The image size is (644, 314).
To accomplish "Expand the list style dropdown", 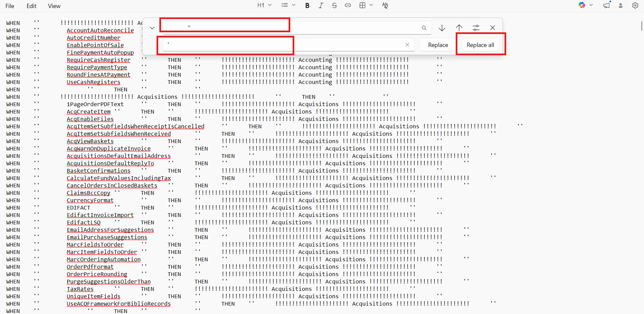I will (288, 5).
